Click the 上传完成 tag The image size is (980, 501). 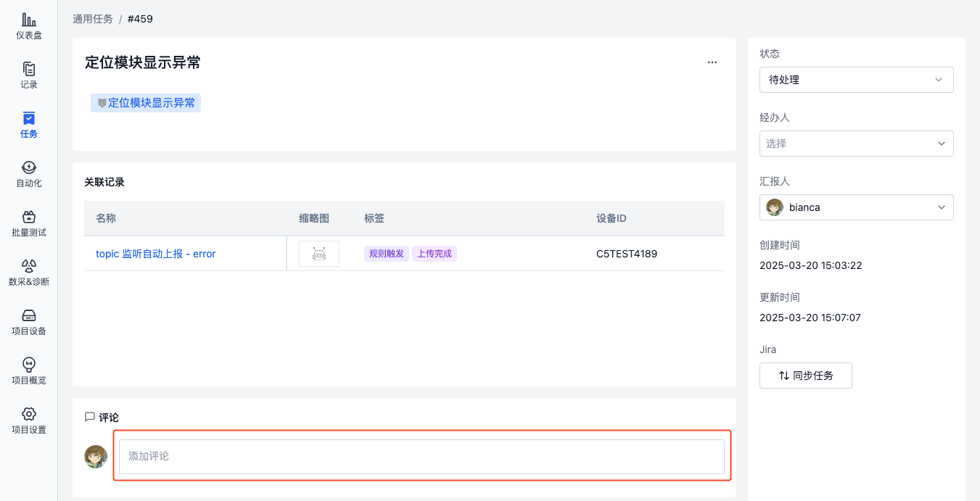click(x=435, y=254)
